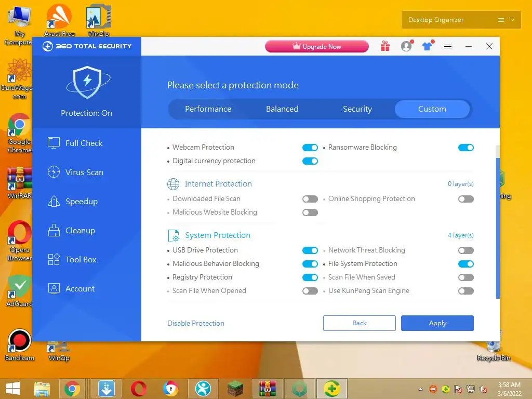Open Opera Browser desktop shortcut
Image resolution: width=532 pixels, height=399 pixels.
(19, 241)
